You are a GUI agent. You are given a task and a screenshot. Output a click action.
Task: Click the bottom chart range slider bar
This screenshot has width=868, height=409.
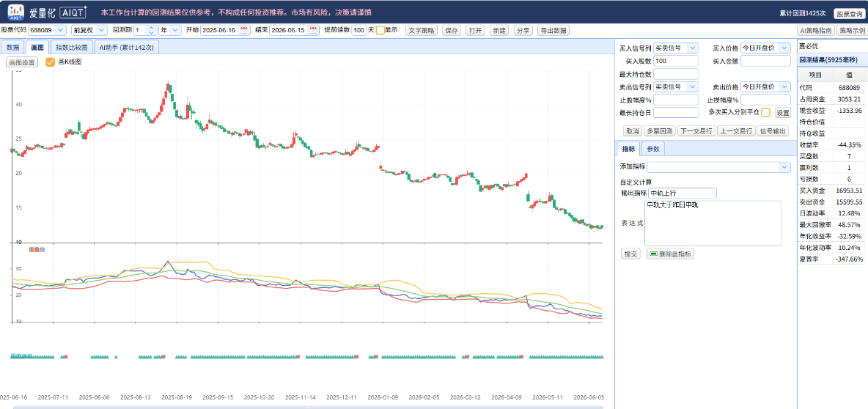(x=308, y=407)
